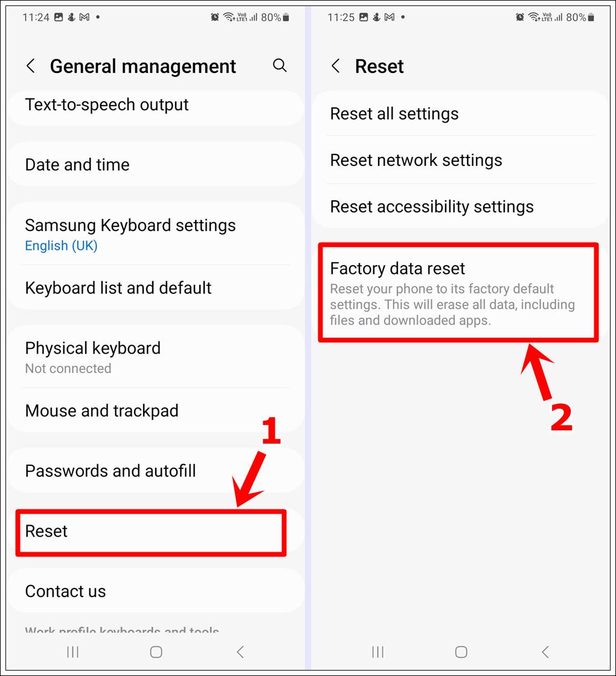Tap the back arrow on General management
Image resolution: width=616 pixels, height=676 pixels.
pyautogui.click(x=31, y=66)
